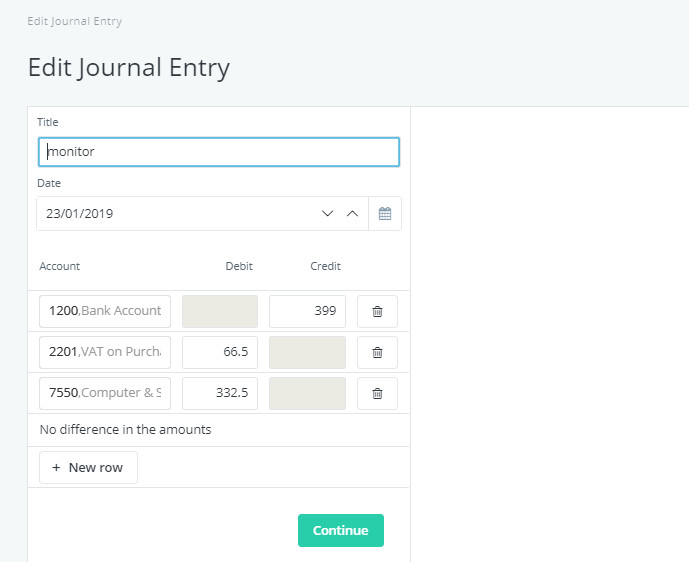Viewport: 689px width, 562px height.
Task: Increase date with the up chevron
Action: 352,214
